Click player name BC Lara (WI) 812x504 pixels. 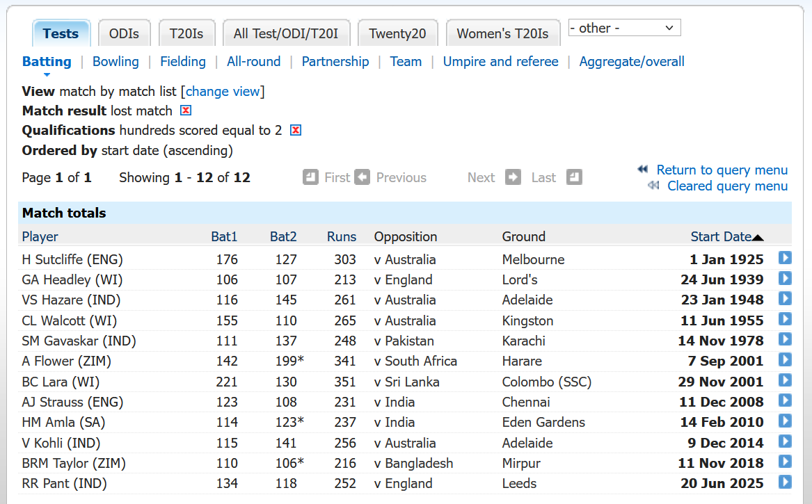61,382
